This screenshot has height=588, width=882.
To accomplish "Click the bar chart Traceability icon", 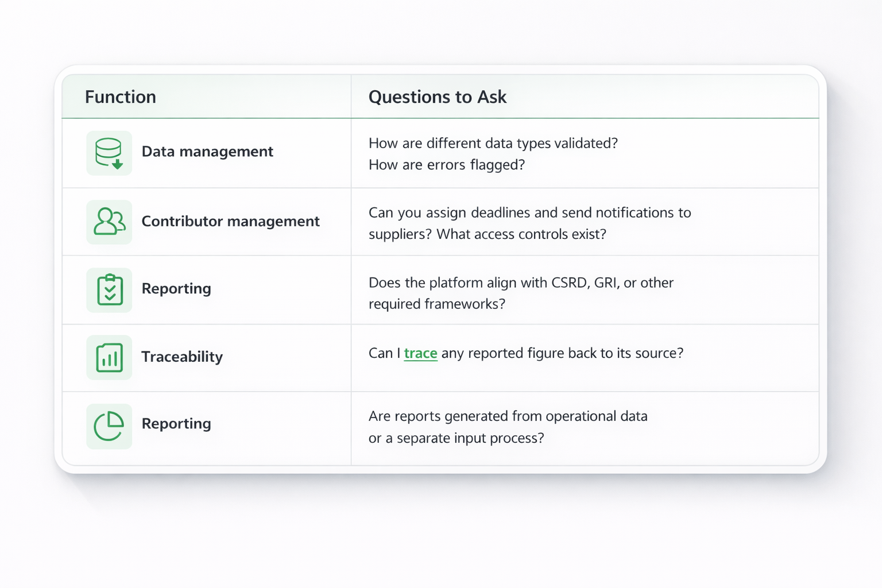I will 109,358.
